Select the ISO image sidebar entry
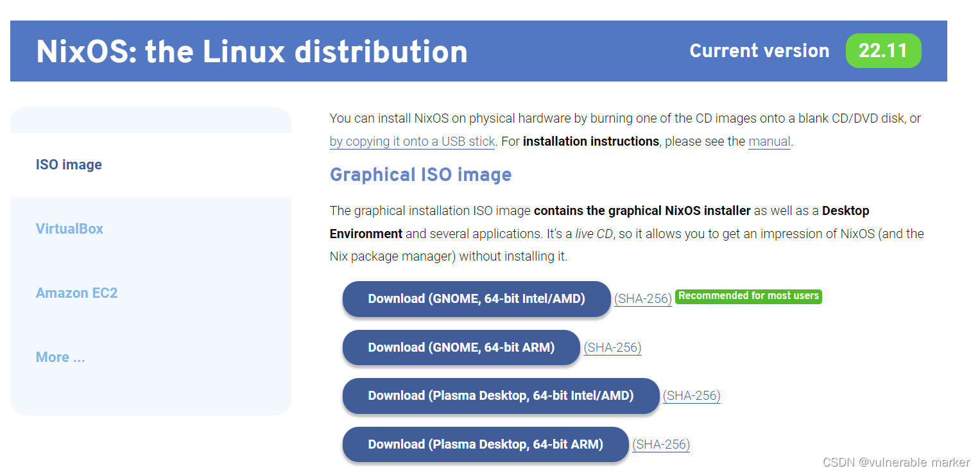Viewport: 980px width, 473px height. point(68,164)
